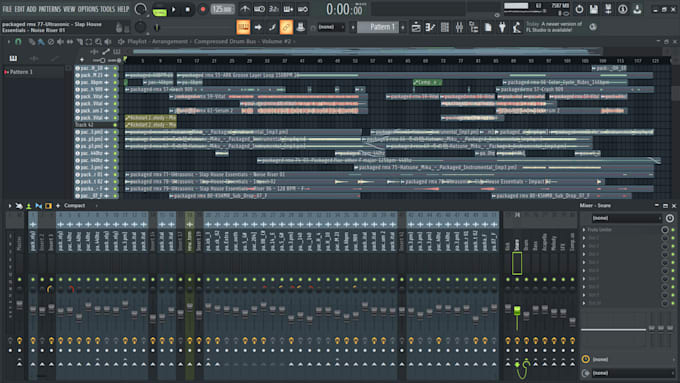The height and width of the screenshot is (383, 680).
Task: Mute the bottom playlist track
Action: pos(115,196)
